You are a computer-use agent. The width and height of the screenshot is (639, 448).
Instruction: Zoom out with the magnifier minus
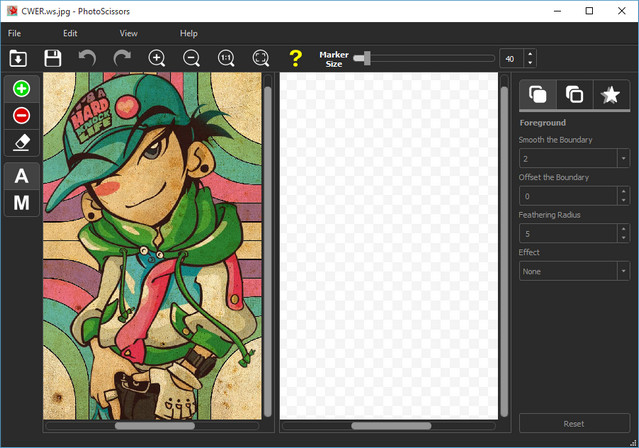[191, 58]
